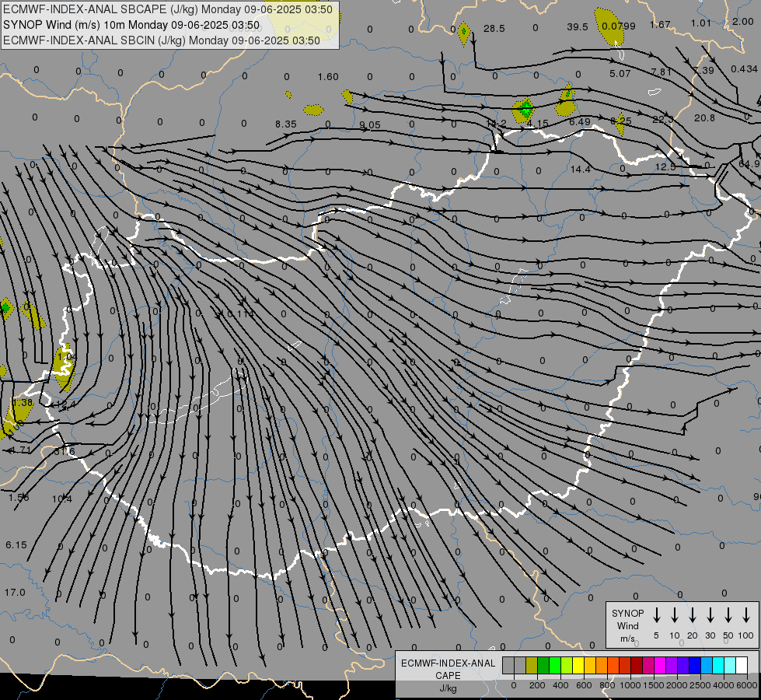Click the wind arrow above the 10 label
761x700 pixels.
point(674,615)
